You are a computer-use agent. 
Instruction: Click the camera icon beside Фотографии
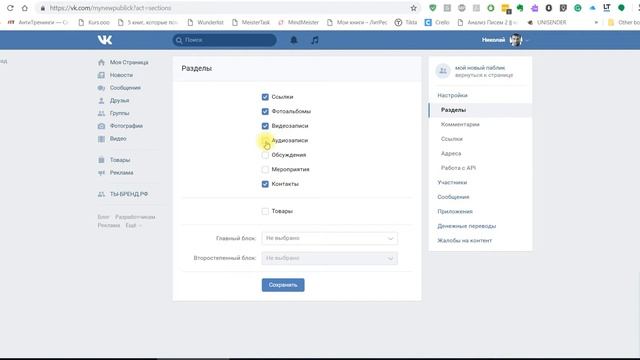(x=101, y=126)
